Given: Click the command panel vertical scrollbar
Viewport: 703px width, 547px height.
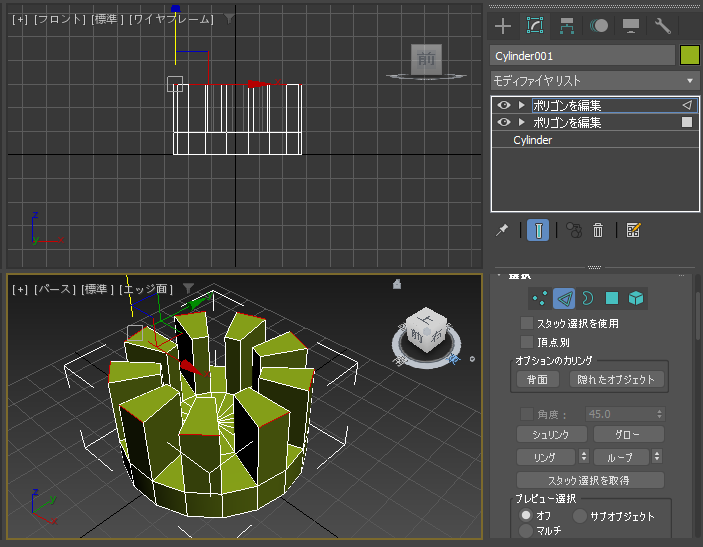Looking at the screenshot, I should click(697, 316).
